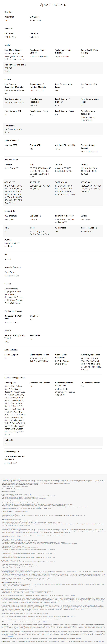Viewport: 107px width, 644px height.
Task: Open PayPal Pay in 4 Learn more link
Action: point(101,641)
